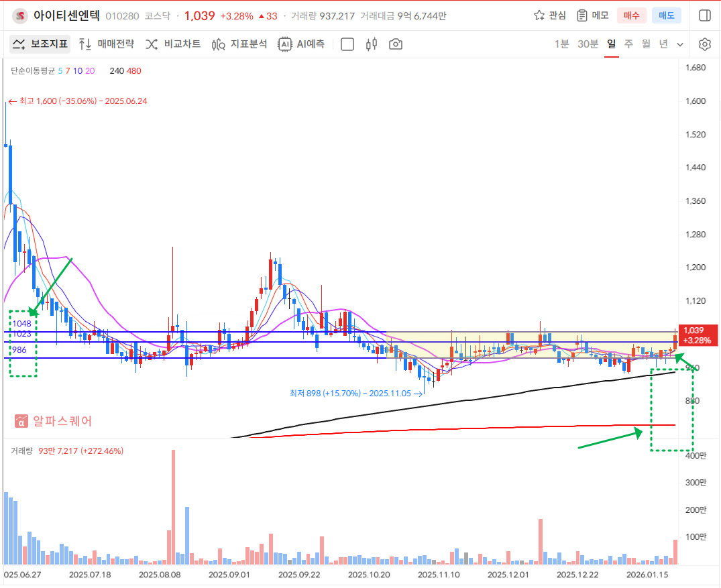721x588 pixels.
Task: Add stock to 관심 watchlist star
Action: click(x=549, y=15)
